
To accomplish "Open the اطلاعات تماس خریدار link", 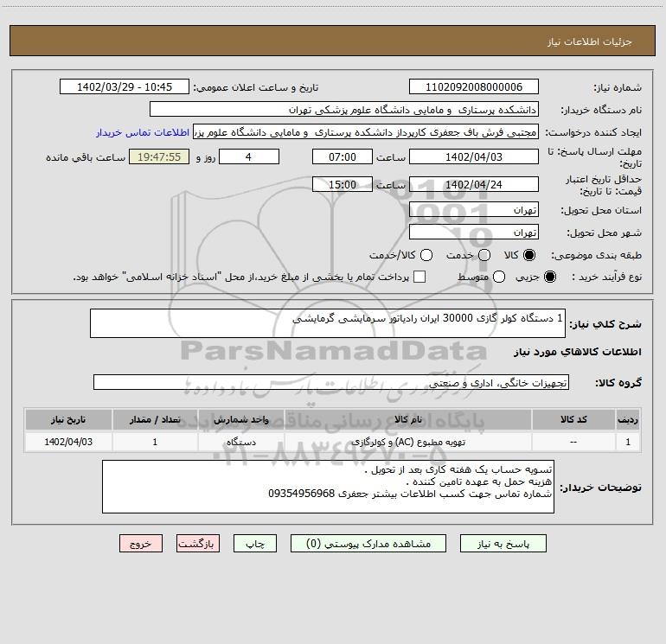I will pos(143,132).
